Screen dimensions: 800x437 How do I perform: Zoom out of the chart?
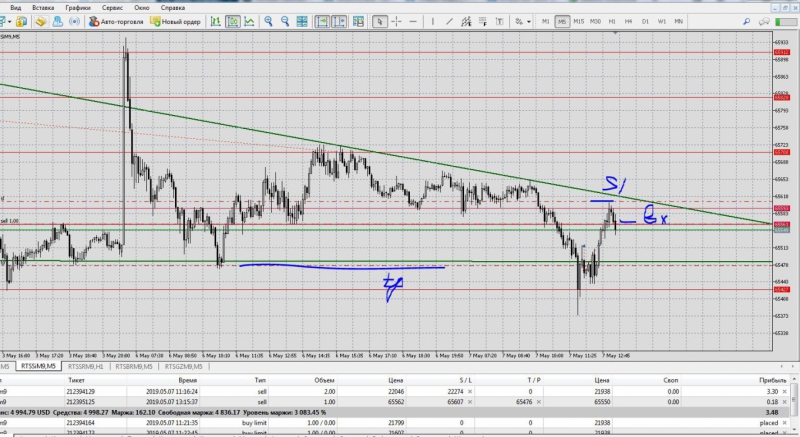pos(285,21)
